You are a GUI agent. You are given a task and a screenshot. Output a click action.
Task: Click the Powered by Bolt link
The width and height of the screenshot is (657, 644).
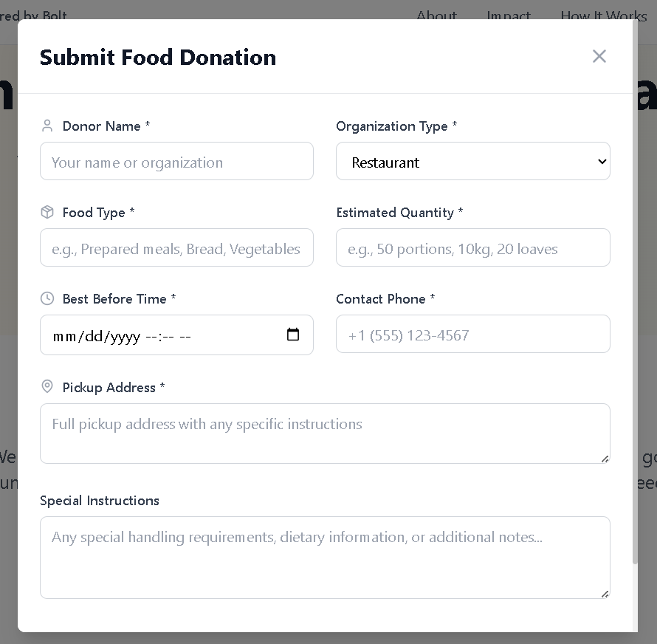point(34,16)
